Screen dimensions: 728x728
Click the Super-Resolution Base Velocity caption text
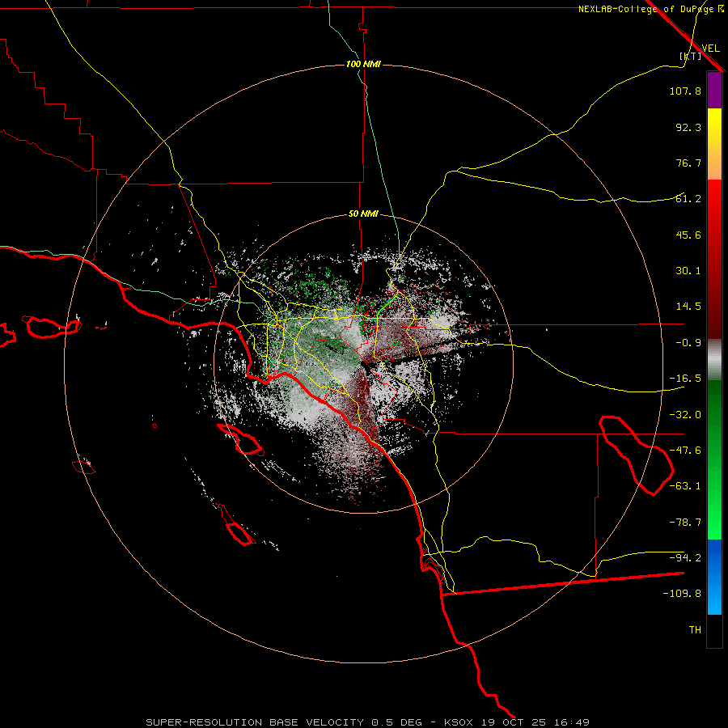coord(284,722)
